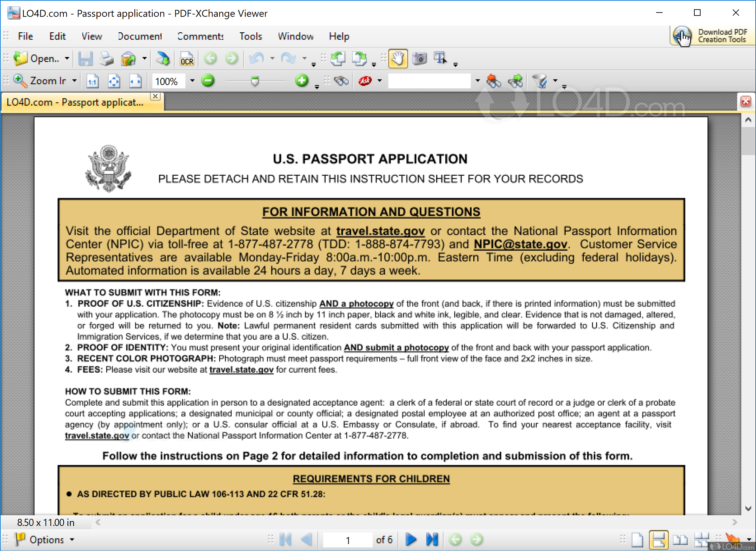756x551 pixels.
Task: Select the Snapshot camera tool
Action: pyautogui.click(x=420, y=59)
